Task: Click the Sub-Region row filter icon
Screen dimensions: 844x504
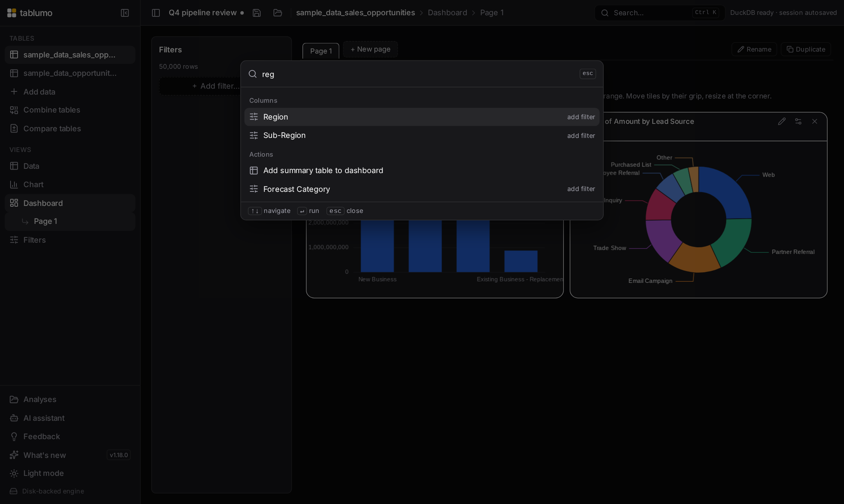Action: [x=254, y=136]
